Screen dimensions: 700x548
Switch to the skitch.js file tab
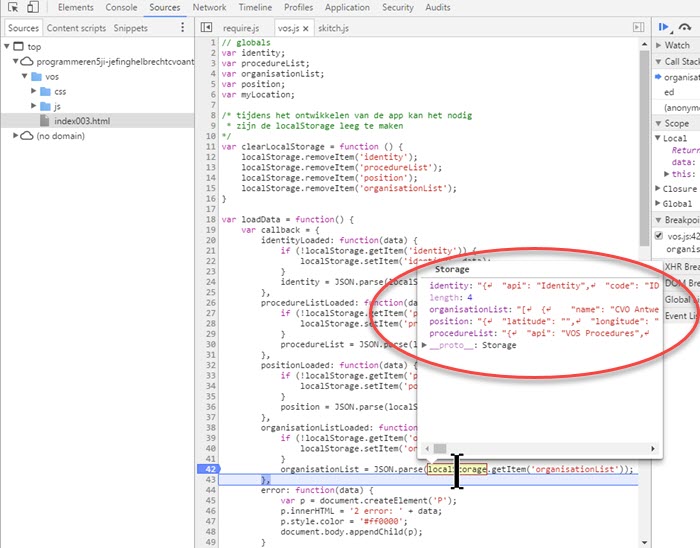point(333,28)
